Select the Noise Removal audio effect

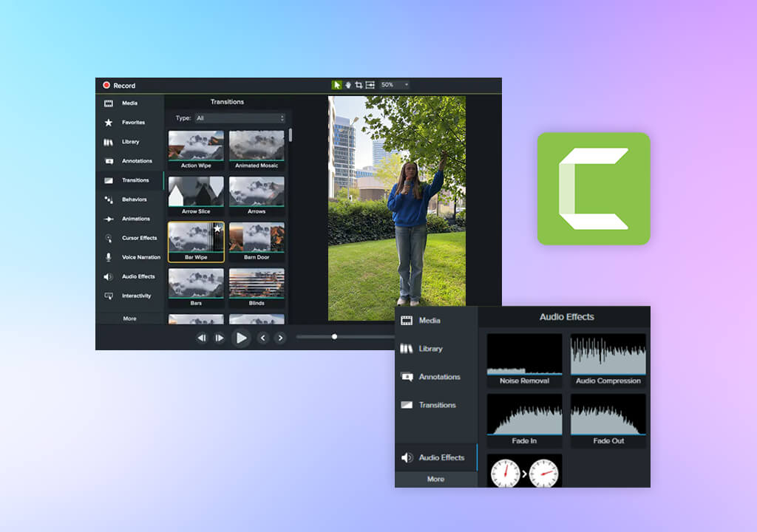coord(524,360)
